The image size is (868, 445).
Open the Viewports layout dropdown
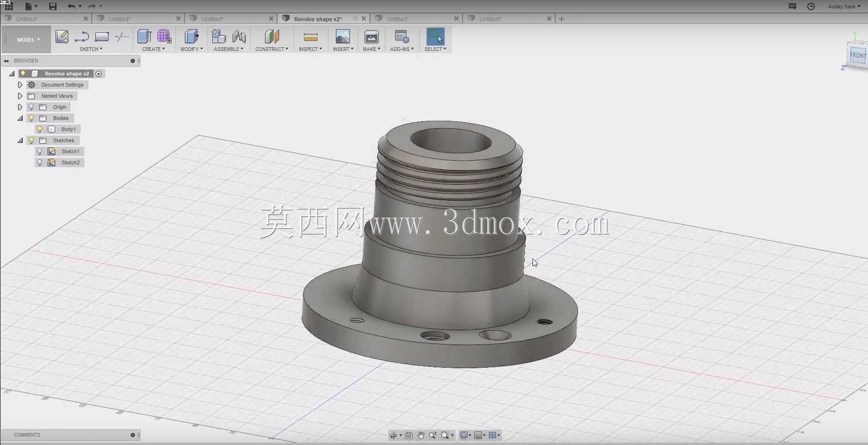point(494,435)
